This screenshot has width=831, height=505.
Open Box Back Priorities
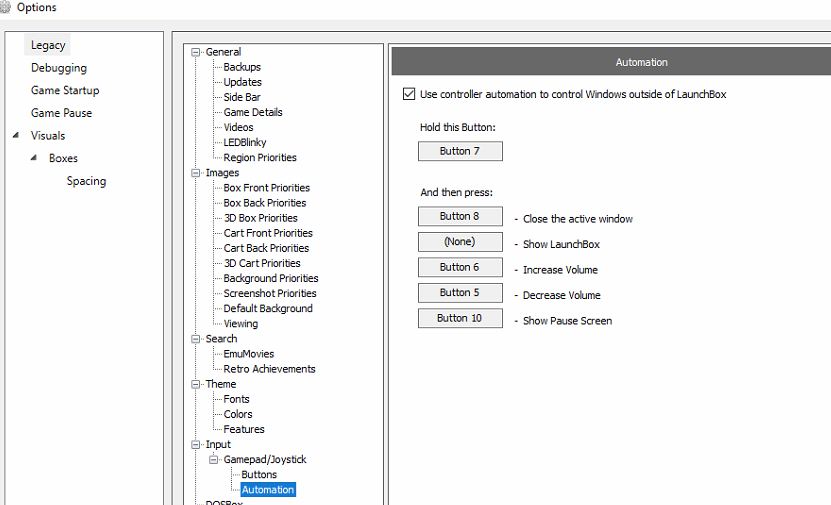tap(265, 203)
